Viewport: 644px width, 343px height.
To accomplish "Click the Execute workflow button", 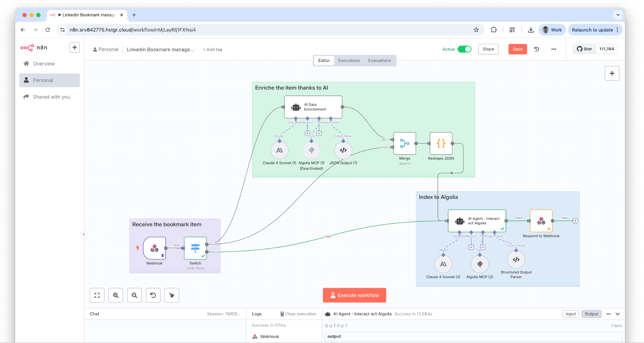I will coord(355,295).
